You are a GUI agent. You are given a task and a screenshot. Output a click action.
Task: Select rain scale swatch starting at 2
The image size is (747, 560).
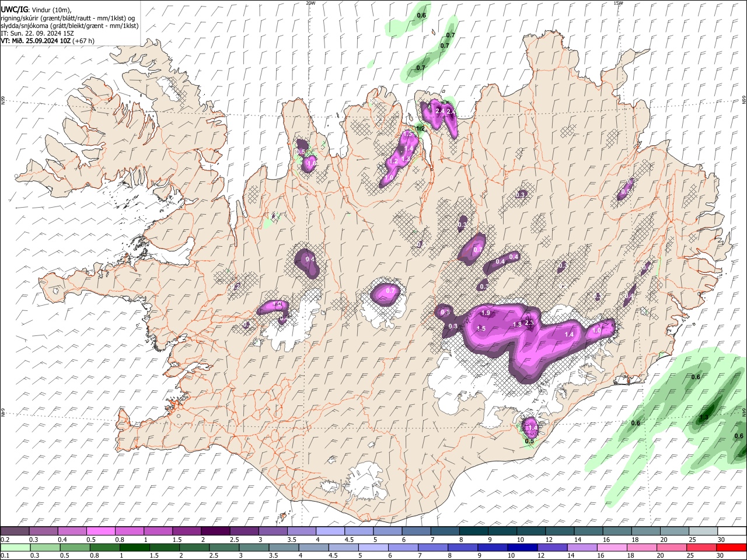click(x=194, y=547)
